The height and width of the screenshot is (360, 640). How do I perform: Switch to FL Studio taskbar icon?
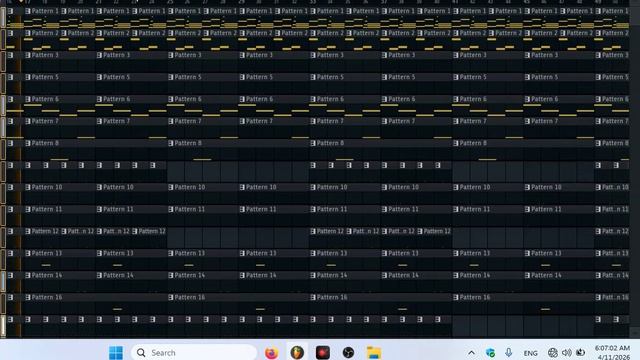(297, 353)
